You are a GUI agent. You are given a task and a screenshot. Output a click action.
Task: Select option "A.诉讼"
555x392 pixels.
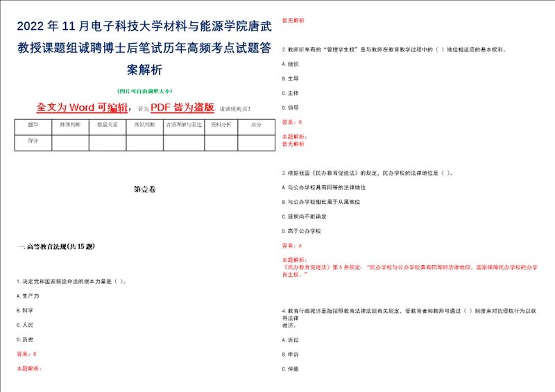(x=290, y=340)
